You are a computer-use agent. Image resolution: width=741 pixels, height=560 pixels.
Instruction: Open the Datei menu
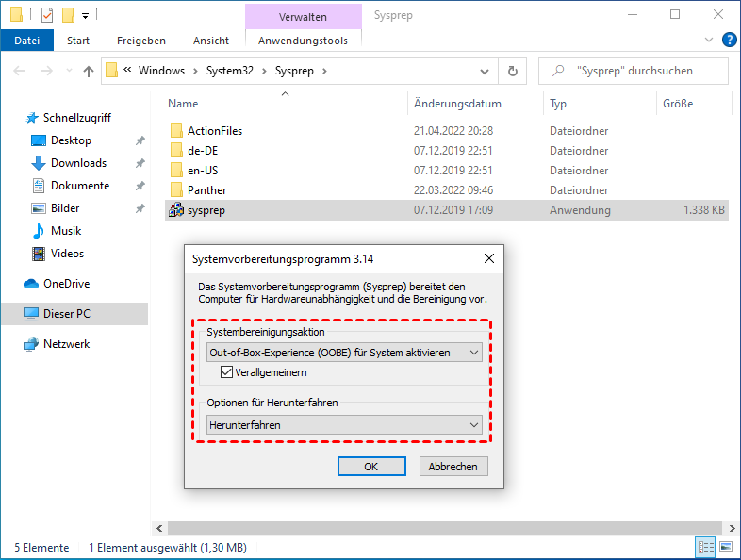point(27,41)
